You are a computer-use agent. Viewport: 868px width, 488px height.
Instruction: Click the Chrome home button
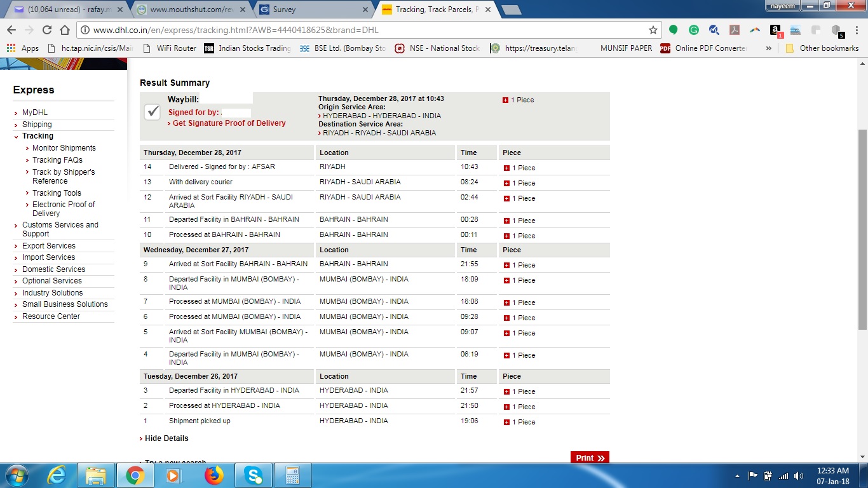(65, 30)
